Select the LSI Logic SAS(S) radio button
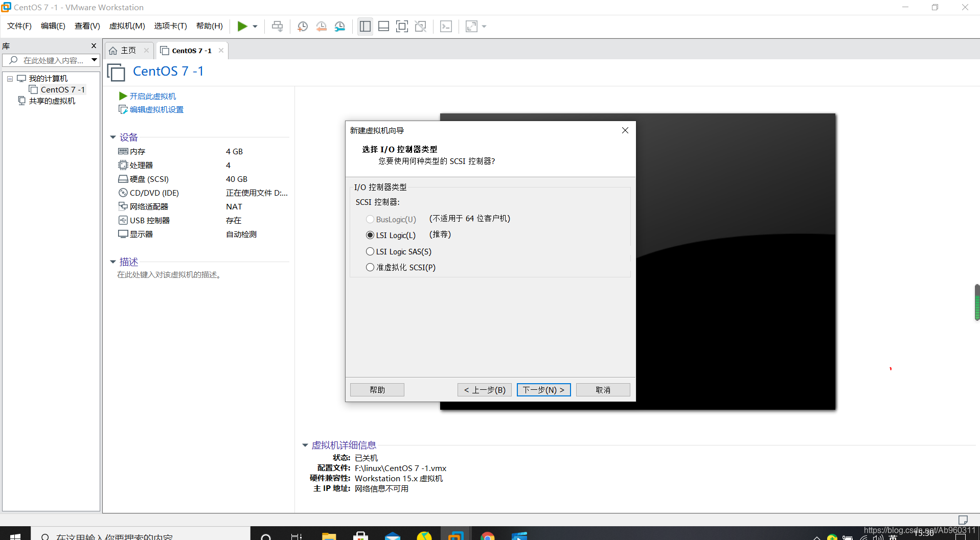Screen dimensions: 980x540 [x=370, y=251]
